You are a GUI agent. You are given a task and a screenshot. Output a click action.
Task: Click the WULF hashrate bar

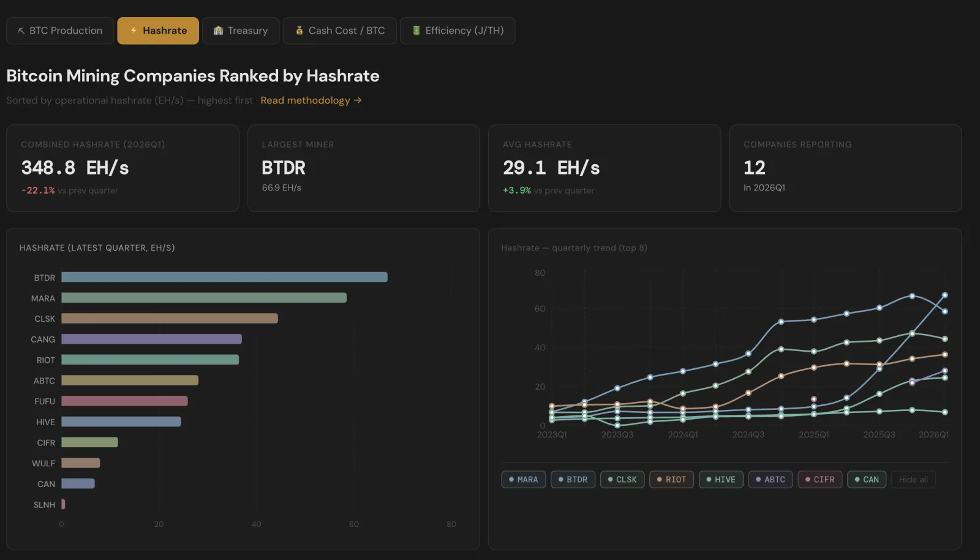click(81, 463)
